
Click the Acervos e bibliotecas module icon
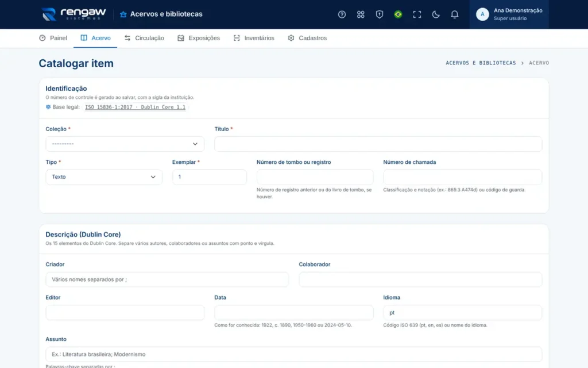click(x=123, y=14)
